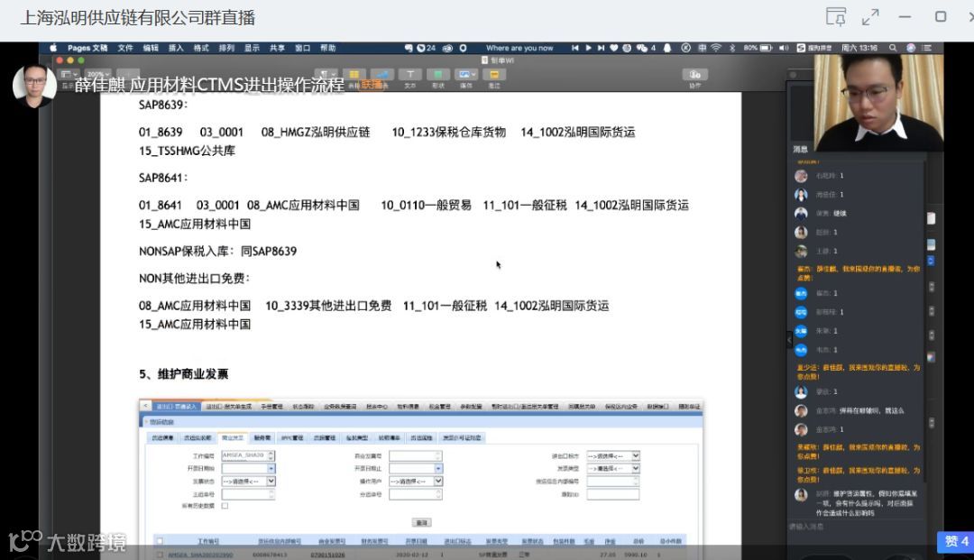Click the presenter webcam video
Image resolution: width=974 pixels, height=560 pixels.
(878, 103)
